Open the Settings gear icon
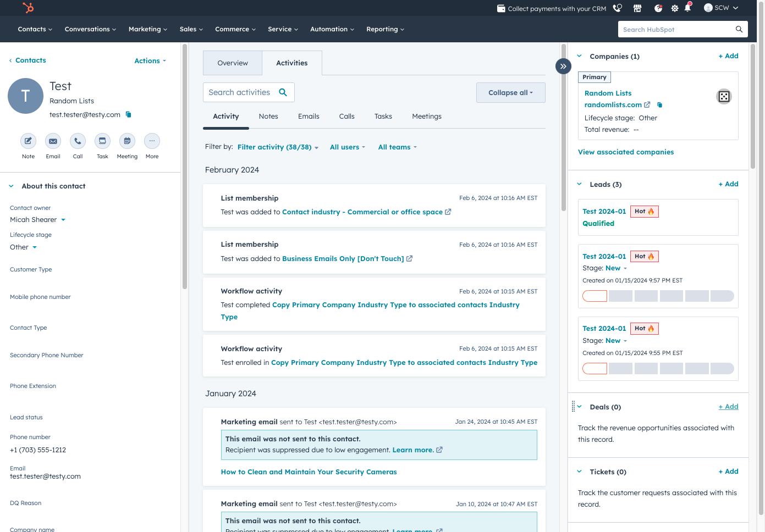The image size is (765, 532). coord(675,8)
